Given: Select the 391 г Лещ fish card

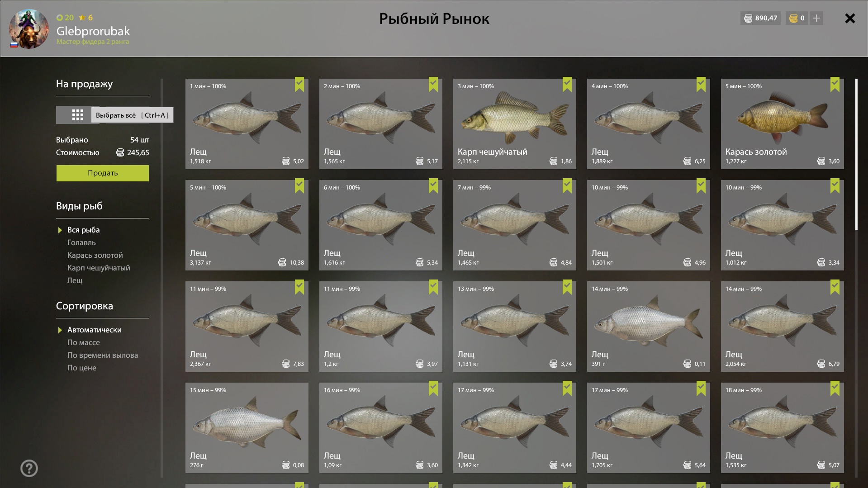Looking at the screenshot, I should [x=649, y=327].
